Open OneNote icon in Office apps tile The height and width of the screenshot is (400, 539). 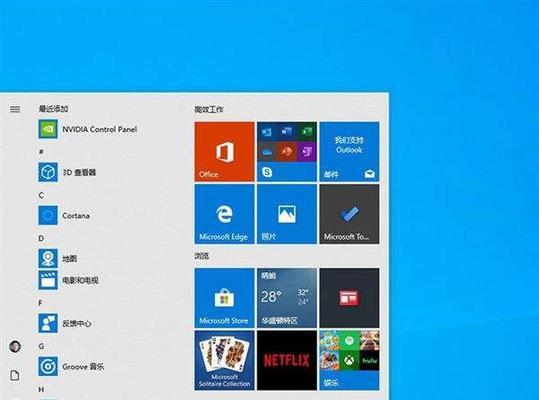coord(307,151)
